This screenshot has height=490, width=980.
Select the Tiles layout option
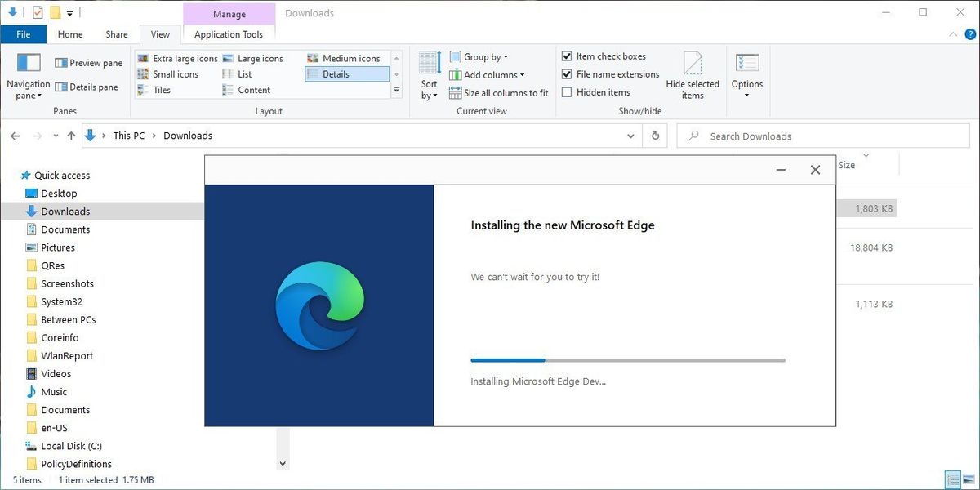(x=161, y=90)
